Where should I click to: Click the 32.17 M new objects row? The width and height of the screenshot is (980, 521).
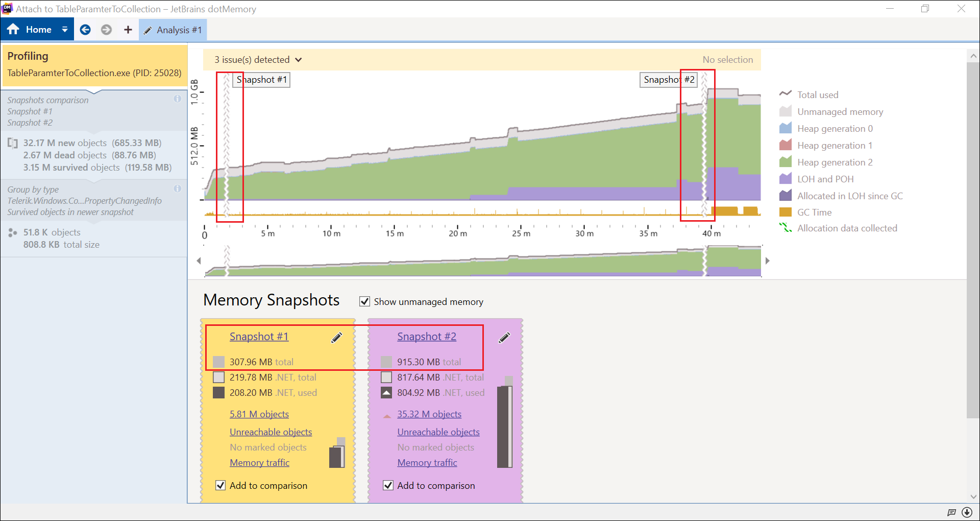92,143
